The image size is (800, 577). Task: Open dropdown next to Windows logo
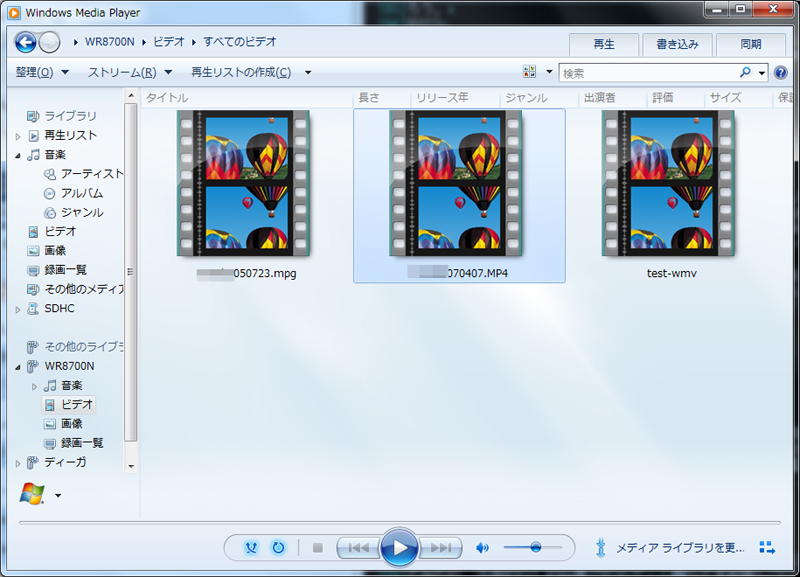(58, 495)
